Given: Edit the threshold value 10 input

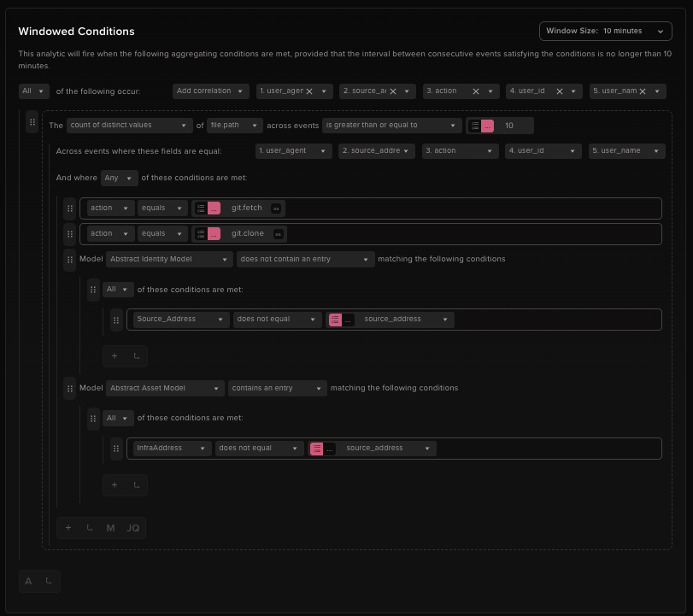Looking at the screenshot, I should click(509, 125).
